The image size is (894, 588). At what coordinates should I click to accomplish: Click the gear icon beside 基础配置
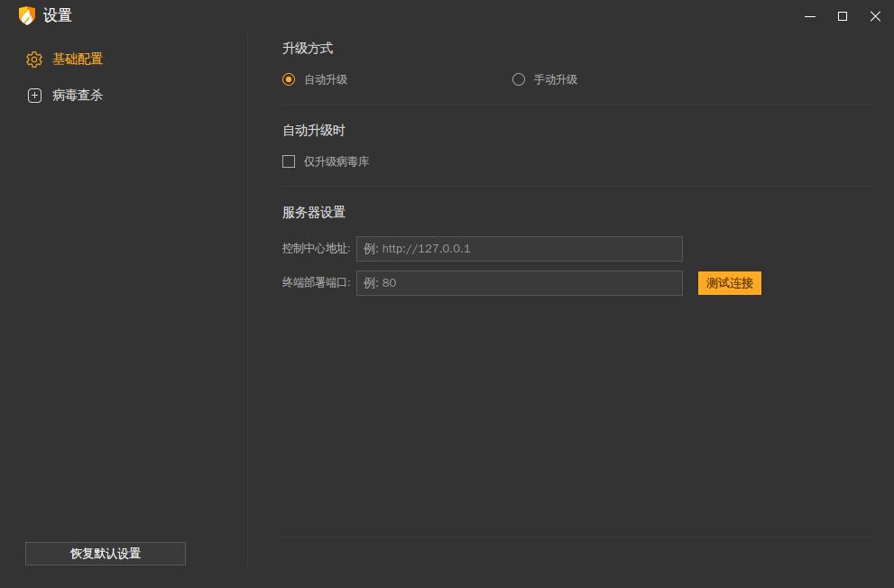pyautogui.click(x=34, y=60)
